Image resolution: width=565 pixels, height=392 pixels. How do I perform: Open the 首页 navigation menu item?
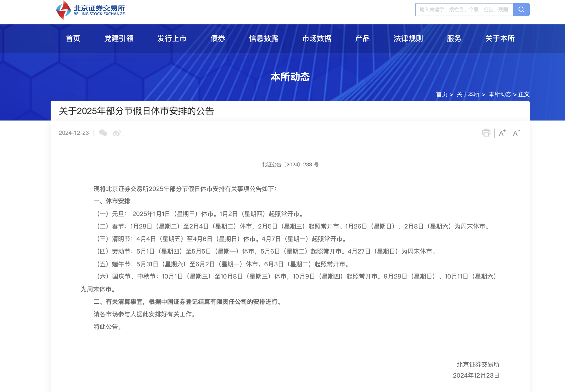[73, 38]
